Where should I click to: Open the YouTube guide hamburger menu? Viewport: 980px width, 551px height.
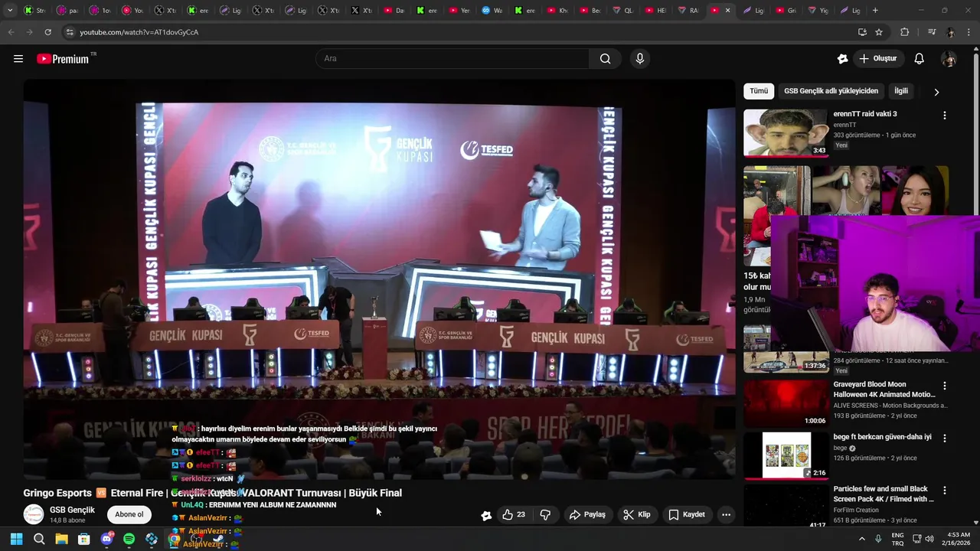click(x=18, y=59)
